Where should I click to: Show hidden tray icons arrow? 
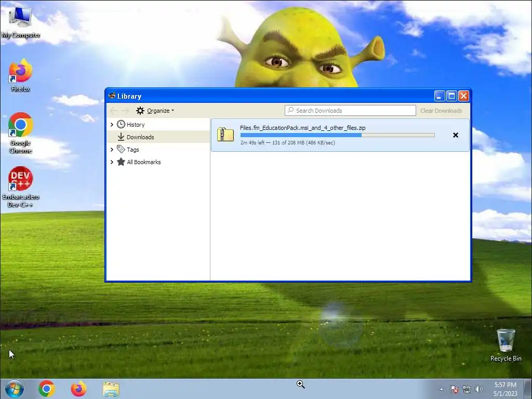pos(441,389)
